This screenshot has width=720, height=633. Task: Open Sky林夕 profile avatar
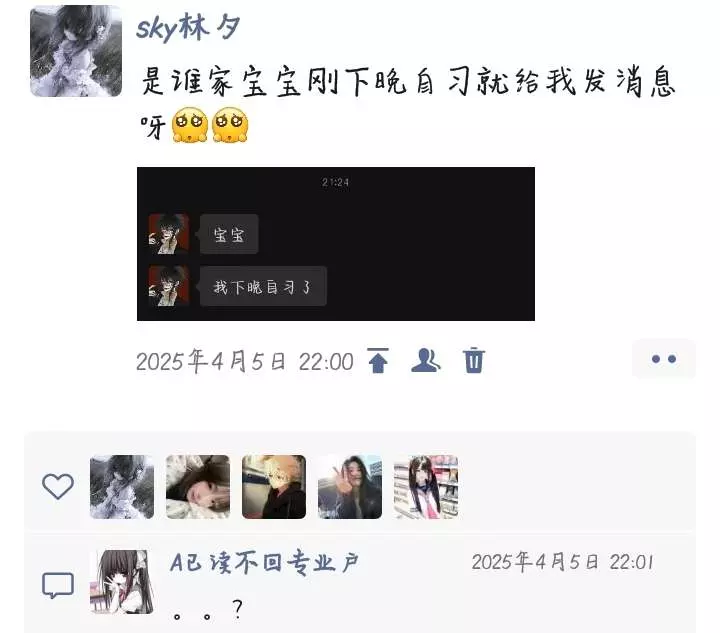coord(76,51)
